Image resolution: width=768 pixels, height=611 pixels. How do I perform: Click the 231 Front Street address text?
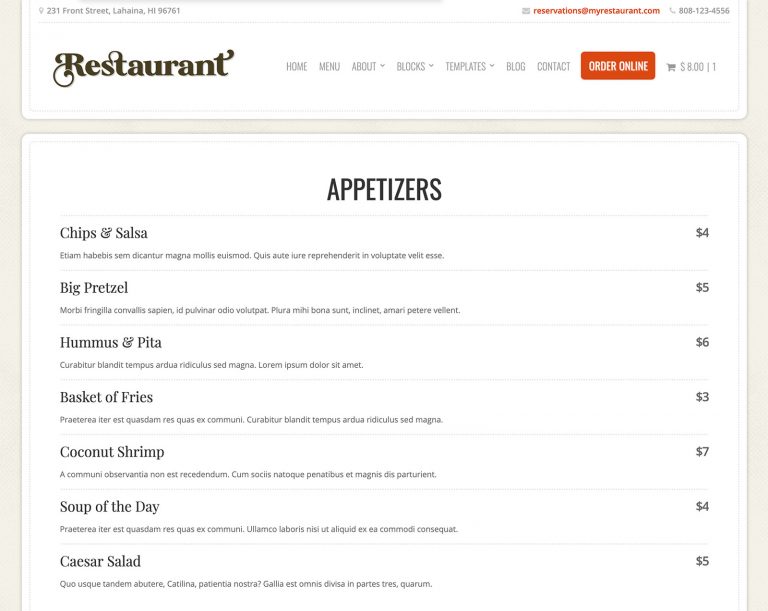click(113, 11)
